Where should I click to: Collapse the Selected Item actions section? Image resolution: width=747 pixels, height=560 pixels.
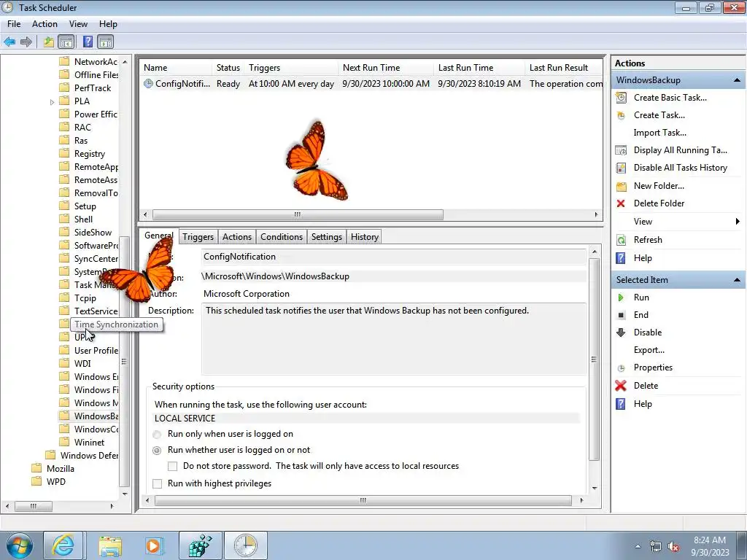tap(737, 280)
